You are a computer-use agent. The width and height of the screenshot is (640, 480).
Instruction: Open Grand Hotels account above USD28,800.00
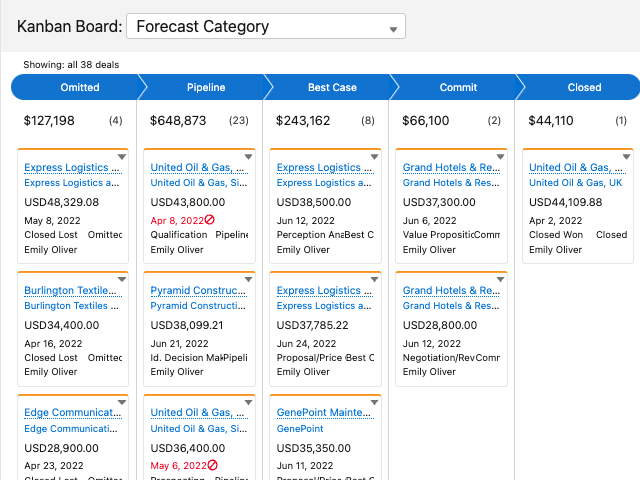pos(451,306)
